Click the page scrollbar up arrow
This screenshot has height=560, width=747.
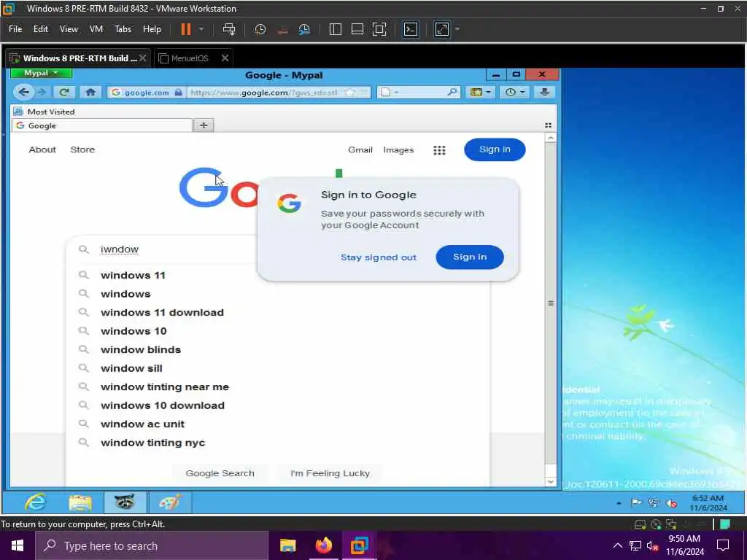[x=551, y=138]
